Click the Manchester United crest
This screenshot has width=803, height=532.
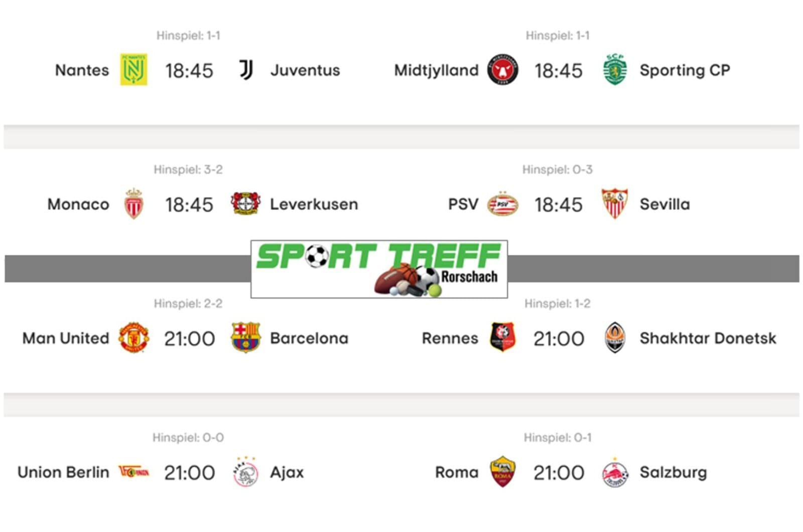tap(133, 337)
